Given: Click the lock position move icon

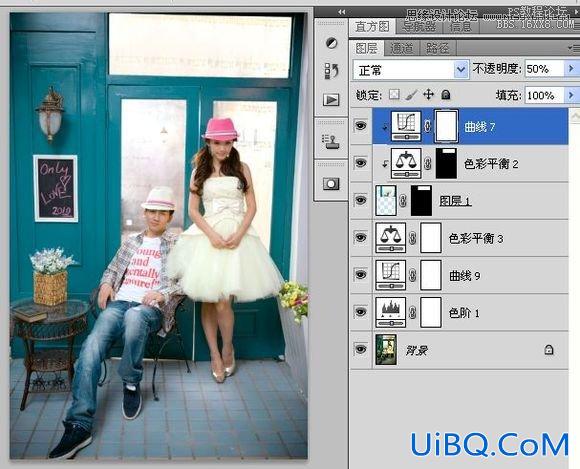Looking at the screenshot, I should (428, 95).
